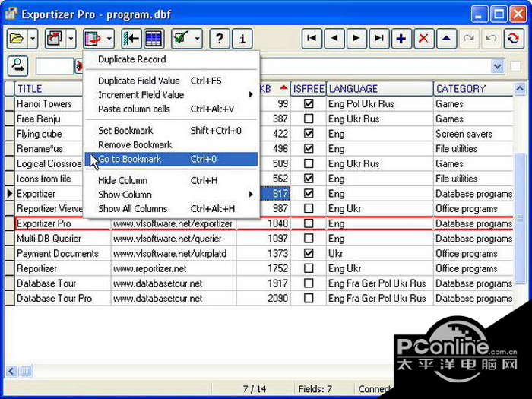Add a new record with plus icon
This screenshot has height=399, width=532.
click(x=401, y=38)
